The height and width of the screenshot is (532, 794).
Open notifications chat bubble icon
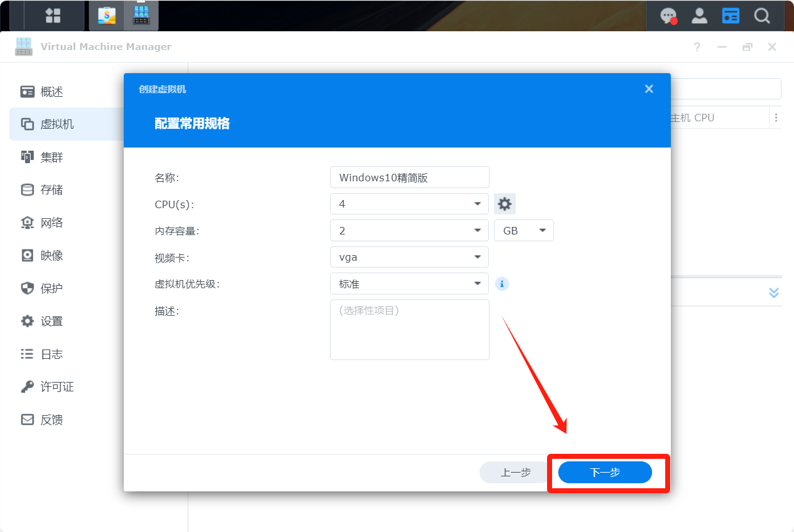coord(668,16)
